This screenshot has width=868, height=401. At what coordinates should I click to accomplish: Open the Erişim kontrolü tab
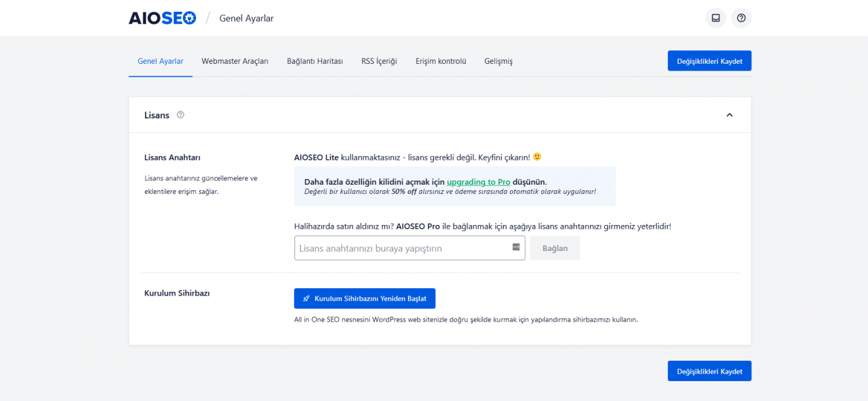pos(440,61)
